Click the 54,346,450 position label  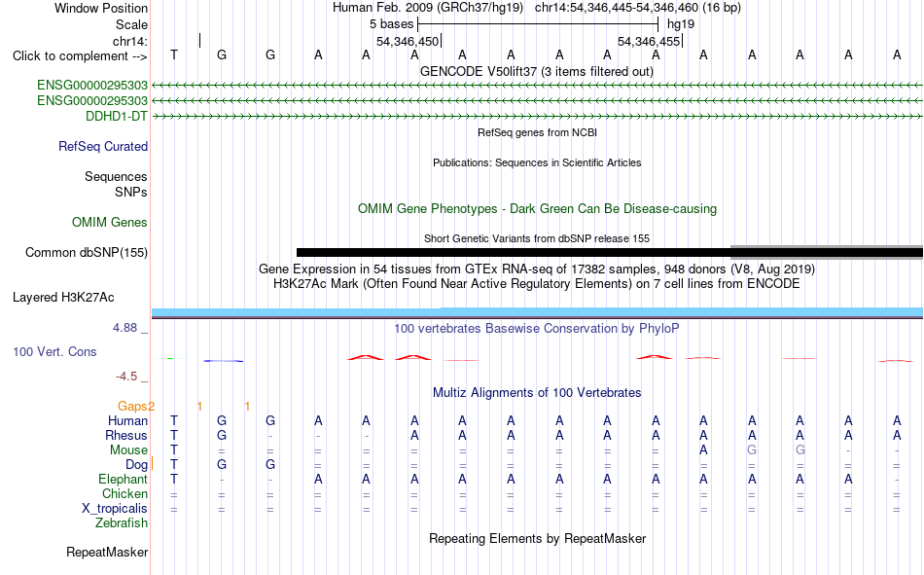408,41
